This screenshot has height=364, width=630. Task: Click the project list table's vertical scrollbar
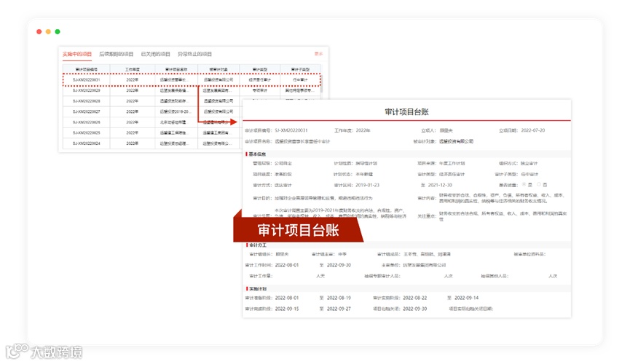321,85
